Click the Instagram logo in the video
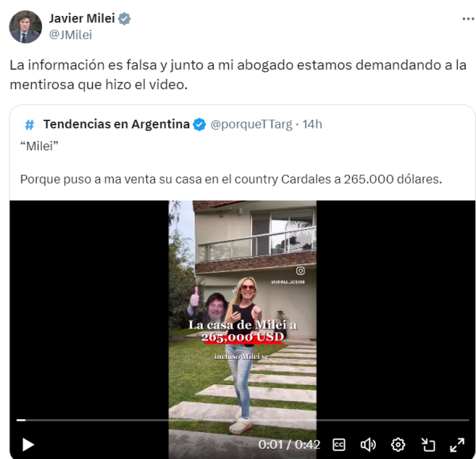 tap(300, 270)
